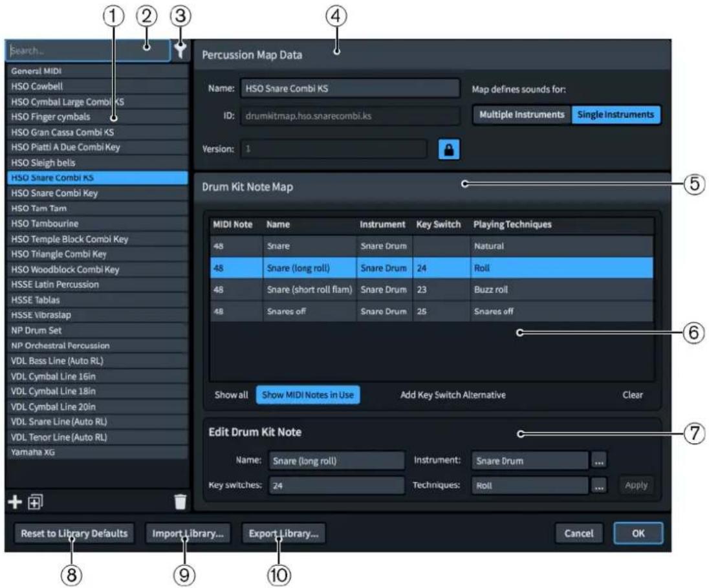Image resolution: width=709 pixels, height=588 pixels.
Task: Select HSO Tam Tam
Action: click(x=97, y=208)
